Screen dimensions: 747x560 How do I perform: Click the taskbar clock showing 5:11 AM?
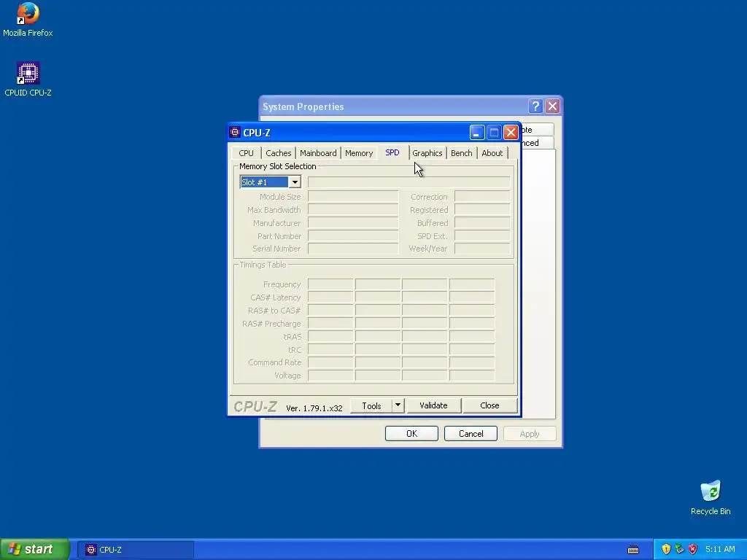coord(720,549)
